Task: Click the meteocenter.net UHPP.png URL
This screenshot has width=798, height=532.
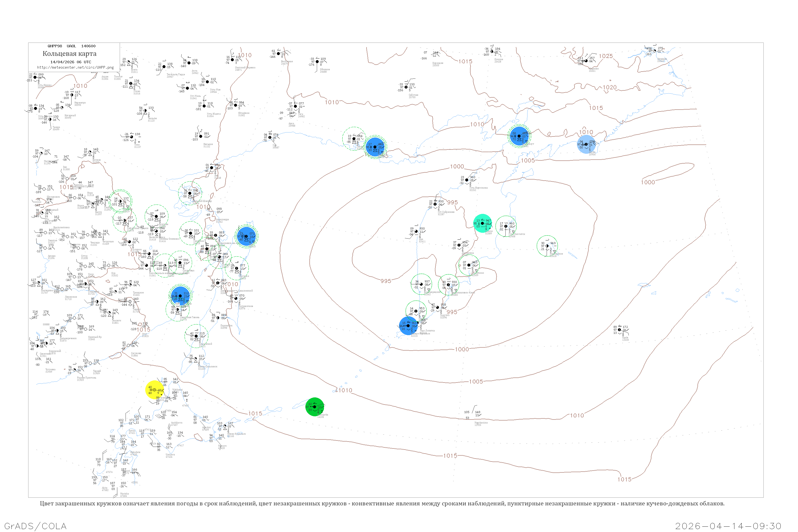Action: coord(75,67)
